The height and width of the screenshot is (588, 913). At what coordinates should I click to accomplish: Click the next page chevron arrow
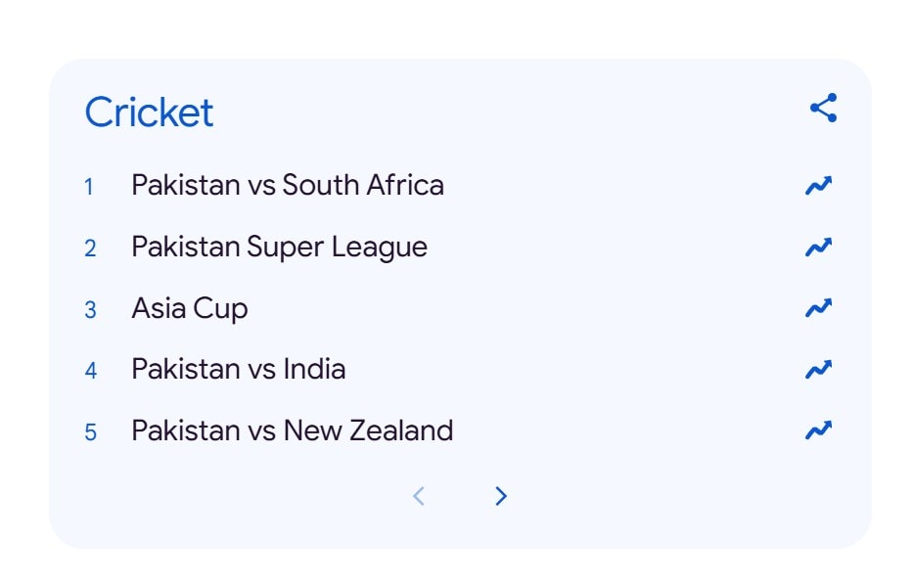coord(500,496)
